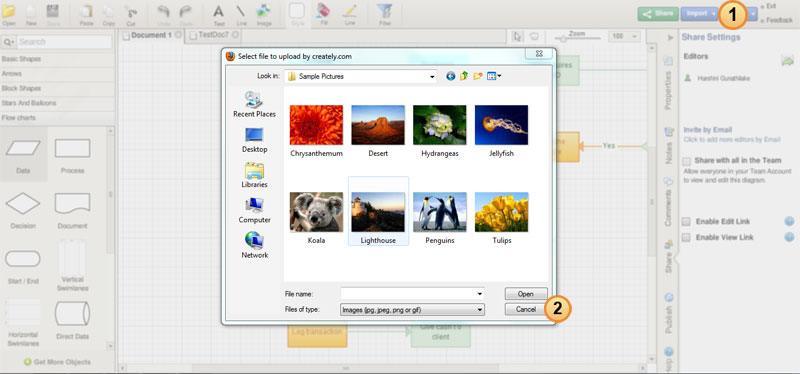Check Share with all in the Team

(x=687, y=161)
